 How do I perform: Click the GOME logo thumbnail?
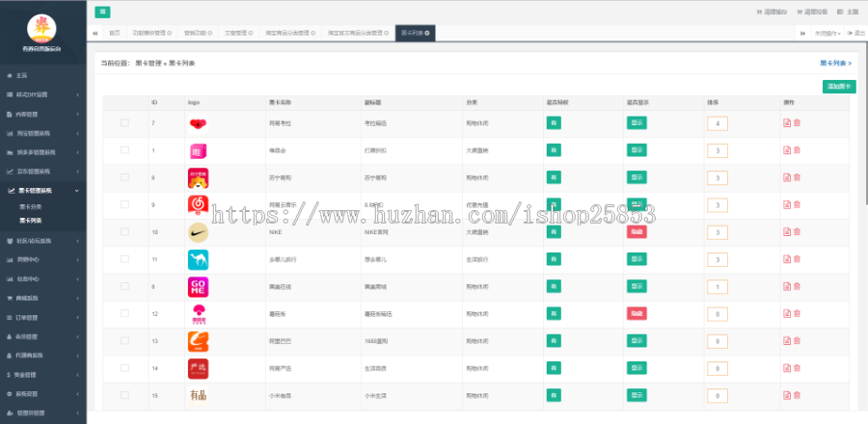[198, 287]
